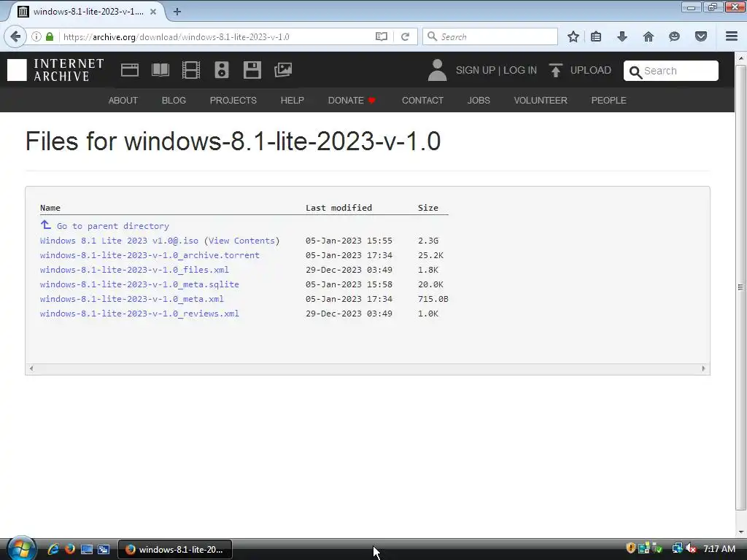Screen dimensions: 747x560
Task: Open the Video film-strip icon
Action: point(191,70)
